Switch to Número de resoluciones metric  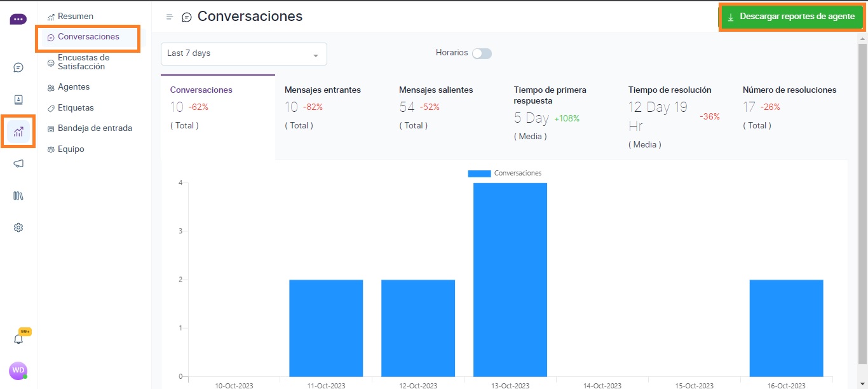tap(789, 107)
